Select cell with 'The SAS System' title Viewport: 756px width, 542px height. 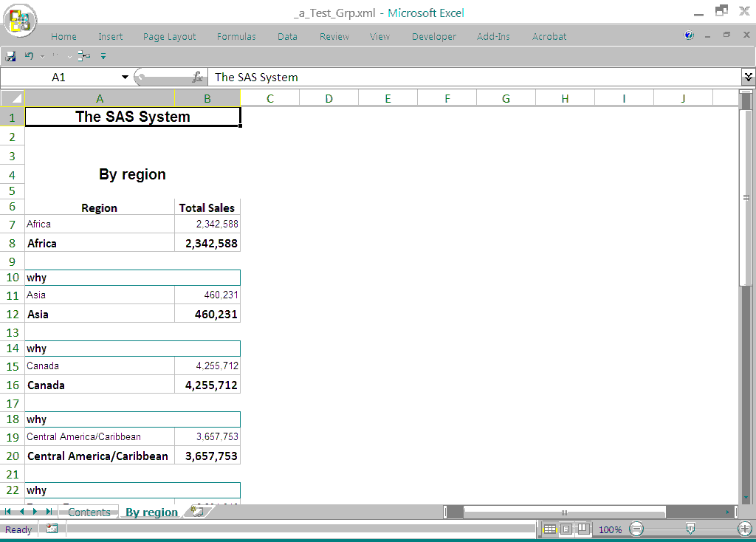click(x=133, y=117)
